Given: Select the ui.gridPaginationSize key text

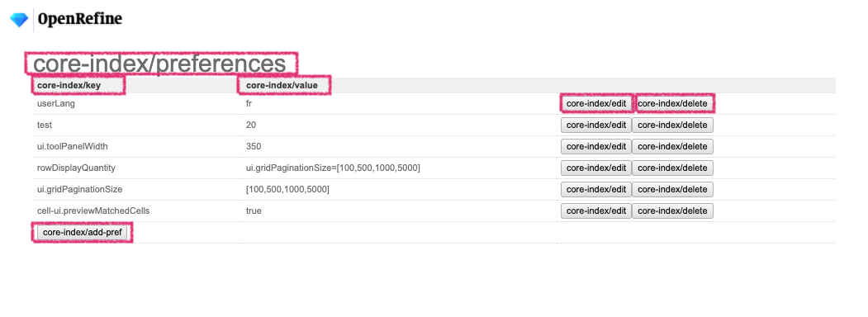Looking at the screenshot, I should pyautogui.click(x=80, y=189).
